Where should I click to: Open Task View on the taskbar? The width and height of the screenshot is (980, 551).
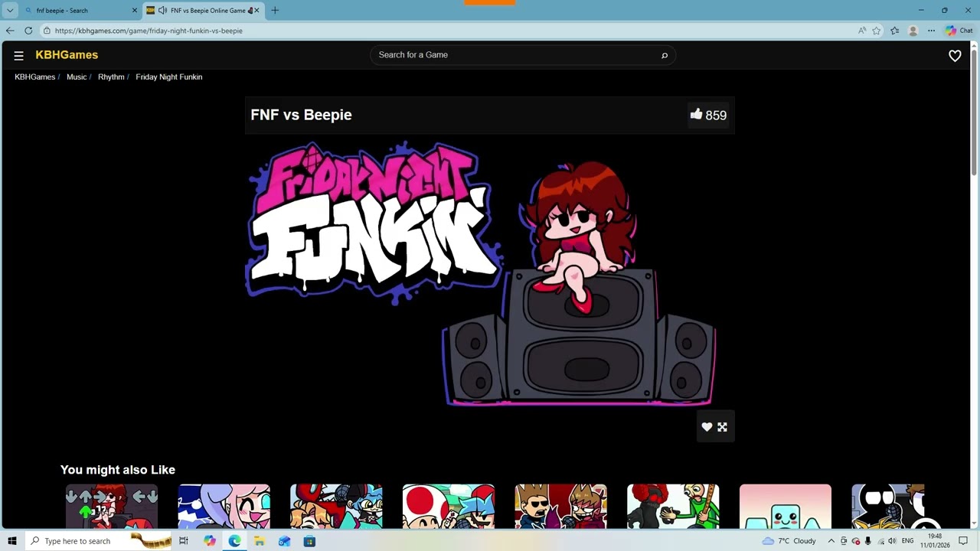tap(184, 541)
